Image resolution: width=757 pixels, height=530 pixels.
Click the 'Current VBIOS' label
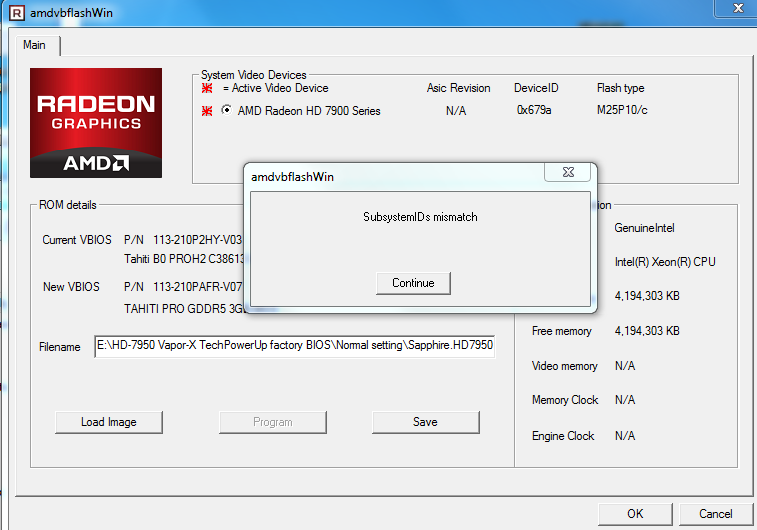pos(77,240)
